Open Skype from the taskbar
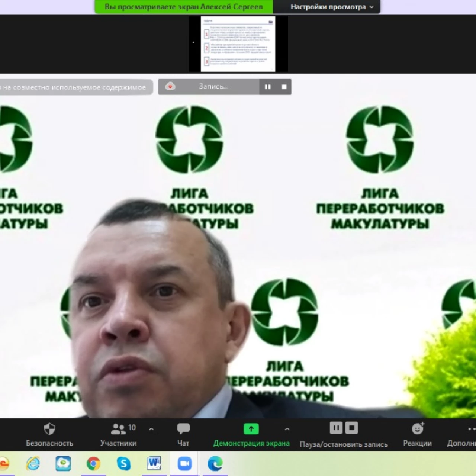 coord(123,463)
